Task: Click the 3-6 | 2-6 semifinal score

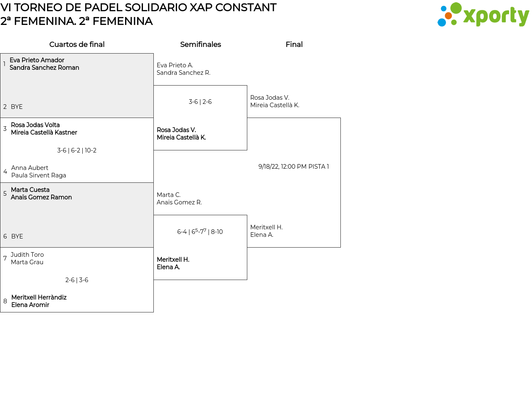Action: click(x=200, y=102)
